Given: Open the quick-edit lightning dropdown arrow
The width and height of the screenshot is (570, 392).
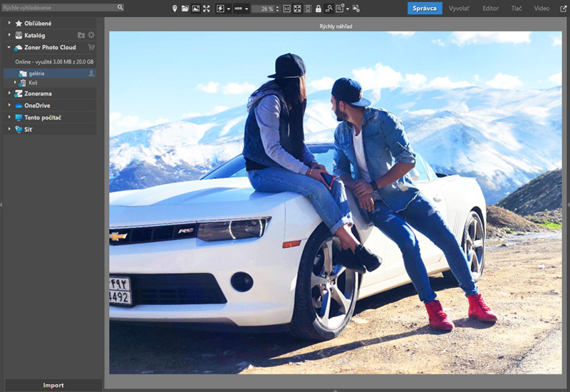Looking at the screenshot, I should pos(227,9).
